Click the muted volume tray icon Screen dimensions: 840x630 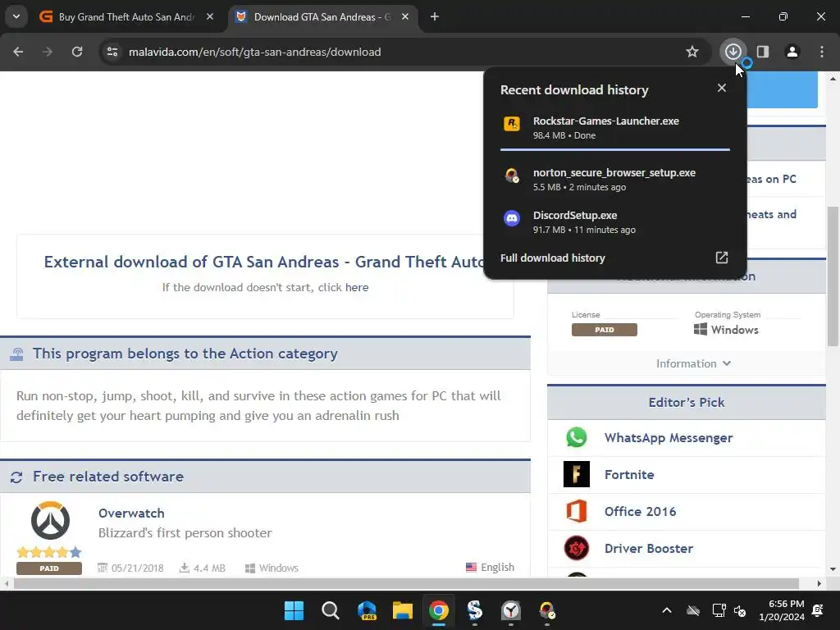click(x=740, y=610)
